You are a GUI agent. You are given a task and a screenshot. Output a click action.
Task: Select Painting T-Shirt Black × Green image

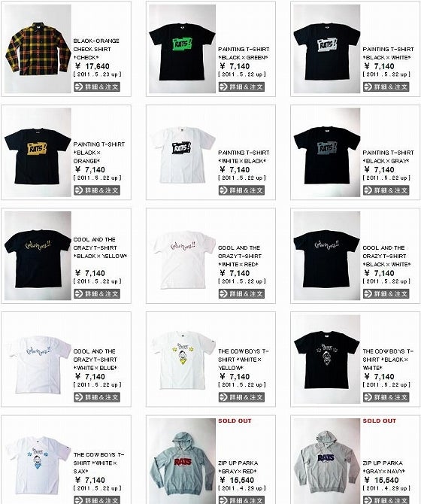click(x=183, y=49)
